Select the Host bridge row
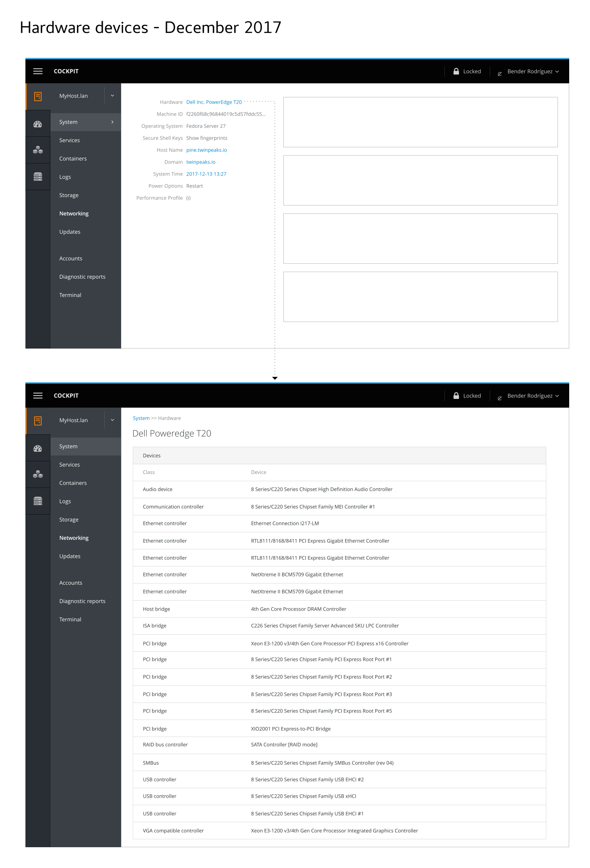The width and height of the screenshot is (590, 868). click(x=339, y=609)
